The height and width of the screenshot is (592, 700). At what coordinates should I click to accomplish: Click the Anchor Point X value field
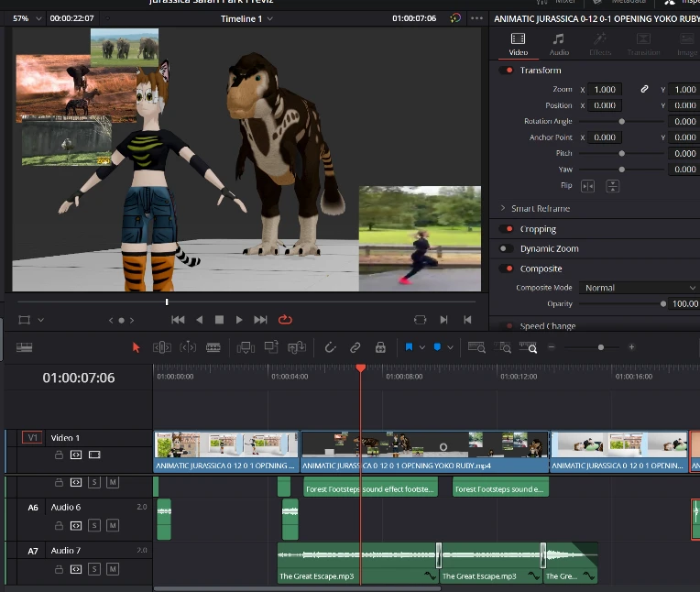click(605, 137)
